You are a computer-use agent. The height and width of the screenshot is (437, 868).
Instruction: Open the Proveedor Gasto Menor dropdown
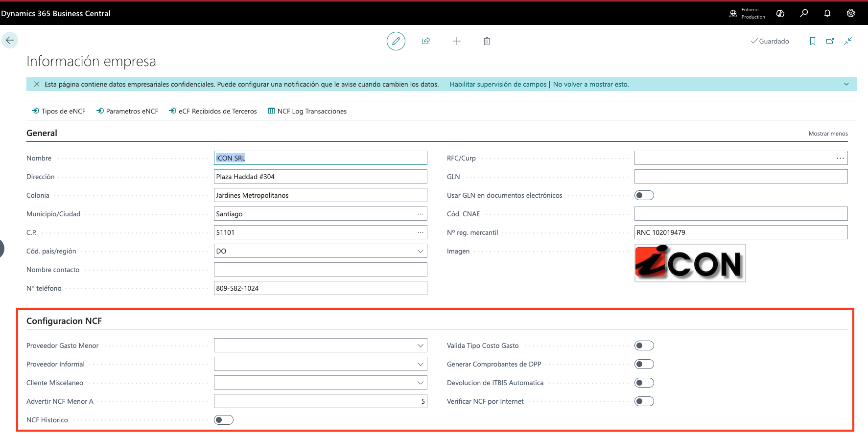pos(420,345)
